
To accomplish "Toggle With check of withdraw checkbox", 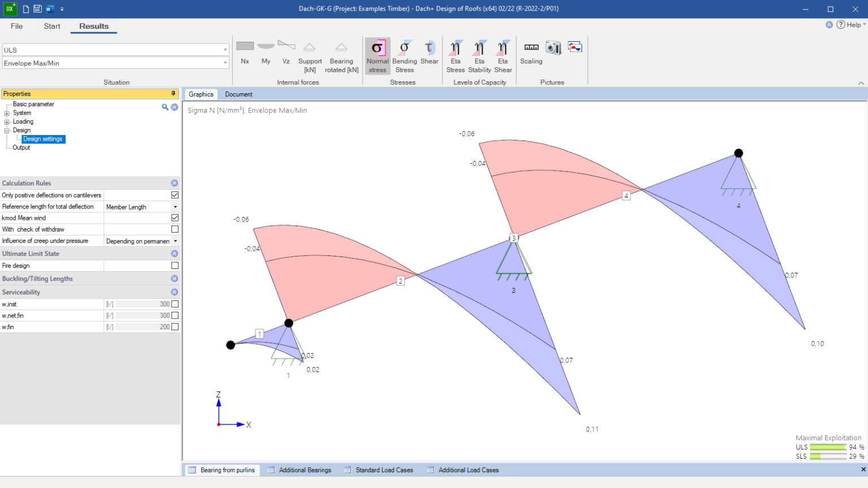I will point(175,229).
